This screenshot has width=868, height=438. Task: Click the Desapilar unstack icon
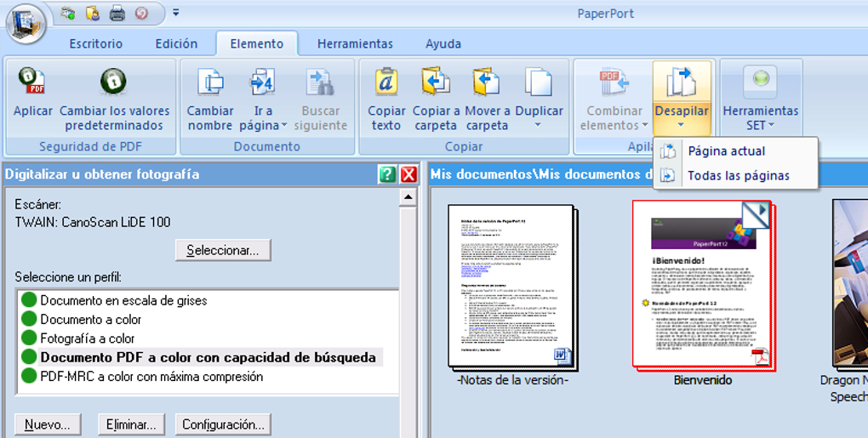[x=682, y=82]
